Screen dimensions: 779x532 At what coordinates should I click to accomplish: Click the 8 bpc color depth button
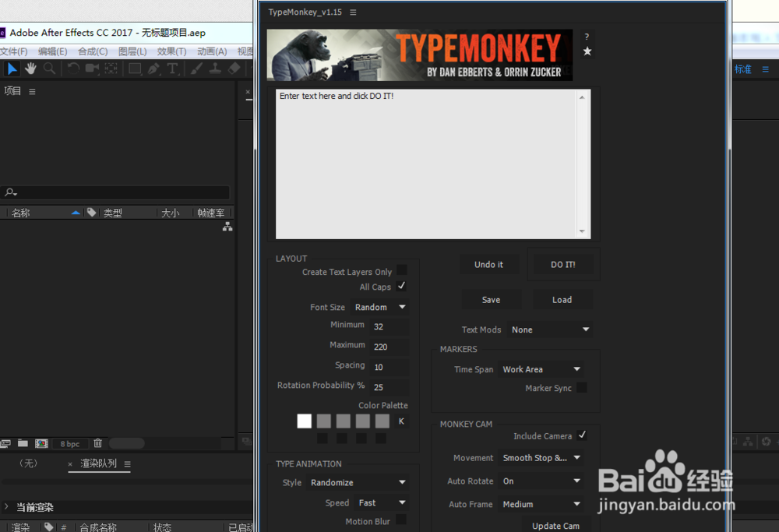70,443
